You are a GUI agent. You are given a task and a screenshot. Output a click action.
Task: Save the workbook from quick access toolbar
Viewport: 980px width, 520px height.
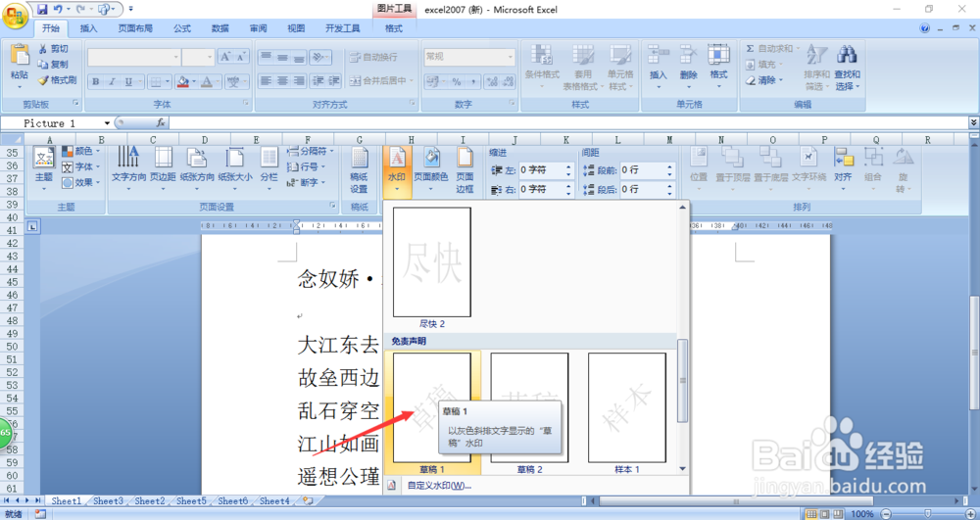(x=42, y=9)
